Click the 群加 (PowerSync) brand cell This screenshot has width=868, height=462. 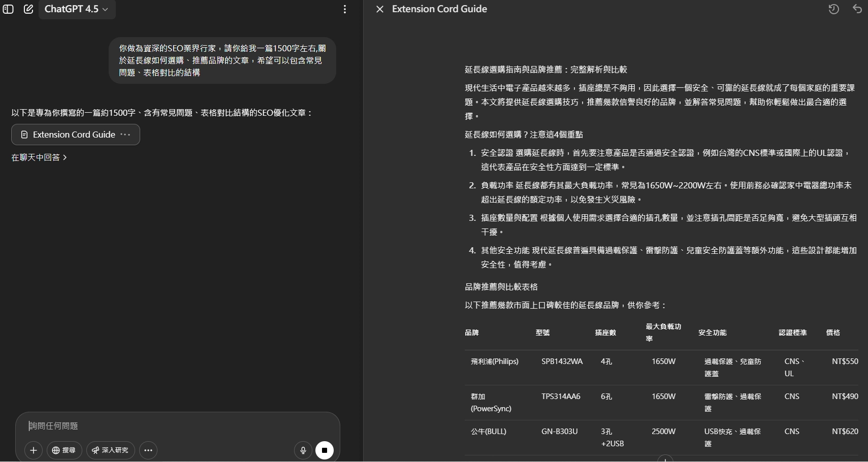coord(491,403)
